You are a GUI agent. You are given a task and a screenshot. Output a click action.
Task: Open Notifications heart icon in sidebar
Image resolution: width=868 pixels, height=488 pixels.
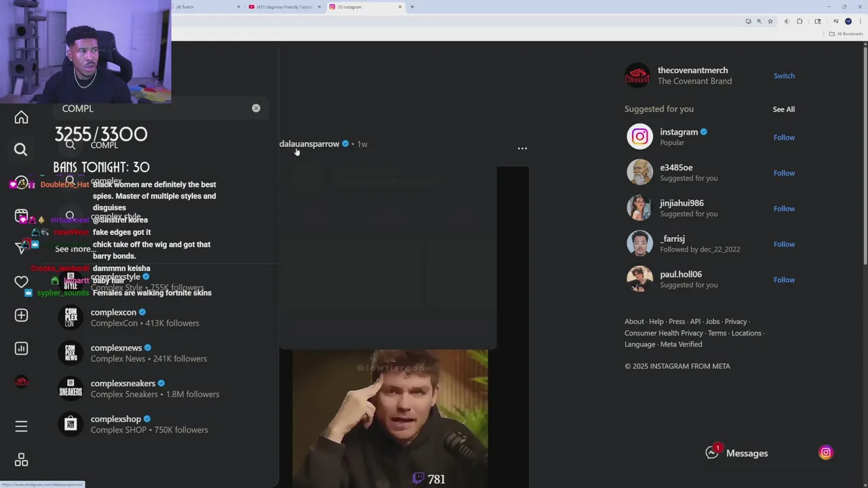point(21,281)
